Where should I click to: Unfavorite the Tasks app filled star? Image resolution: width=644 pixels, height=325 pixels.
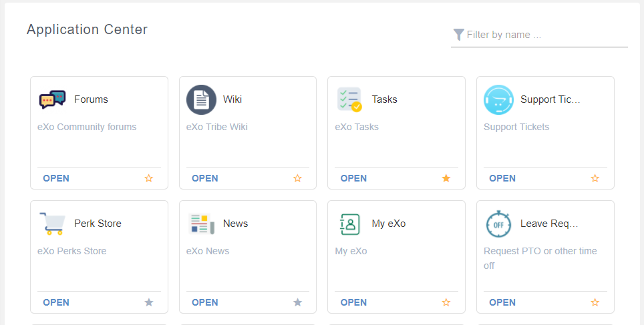446,178
